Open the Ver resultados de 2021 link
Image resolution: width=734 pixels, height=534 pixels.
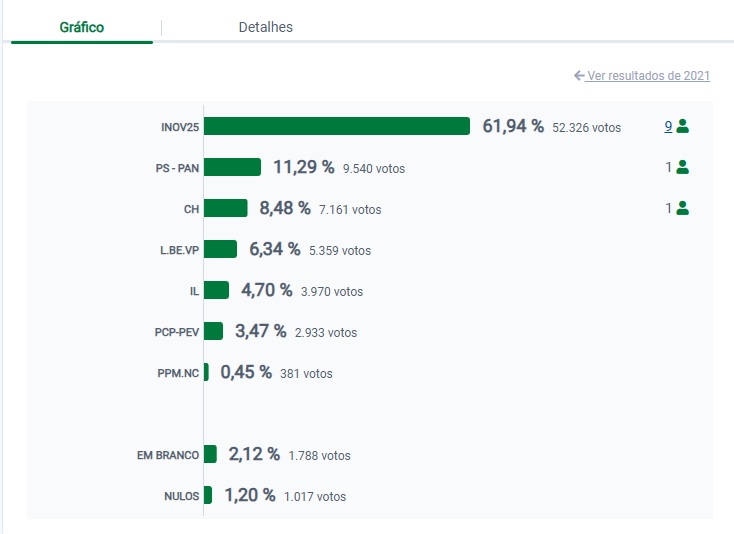click(x=648, y=76)
